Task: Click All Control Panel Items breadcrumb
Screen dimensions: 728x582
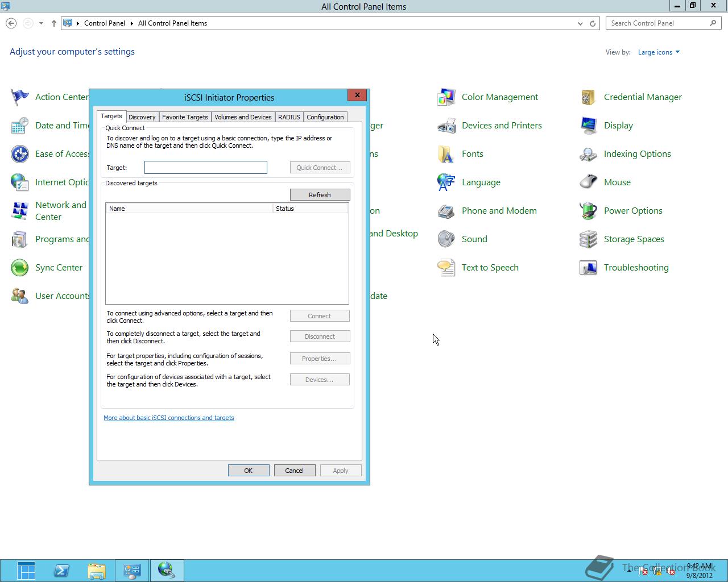Action: [172, 23]
